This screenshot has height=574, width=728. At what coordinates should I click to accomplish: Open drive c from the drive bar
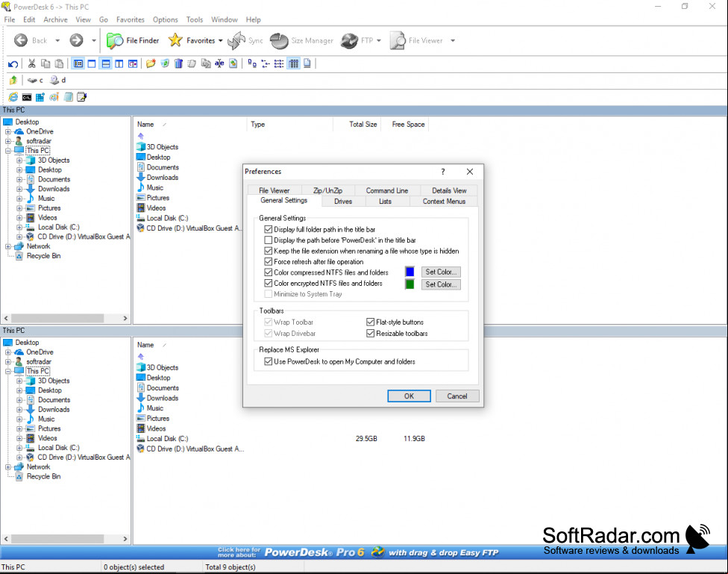coord(35,81)
